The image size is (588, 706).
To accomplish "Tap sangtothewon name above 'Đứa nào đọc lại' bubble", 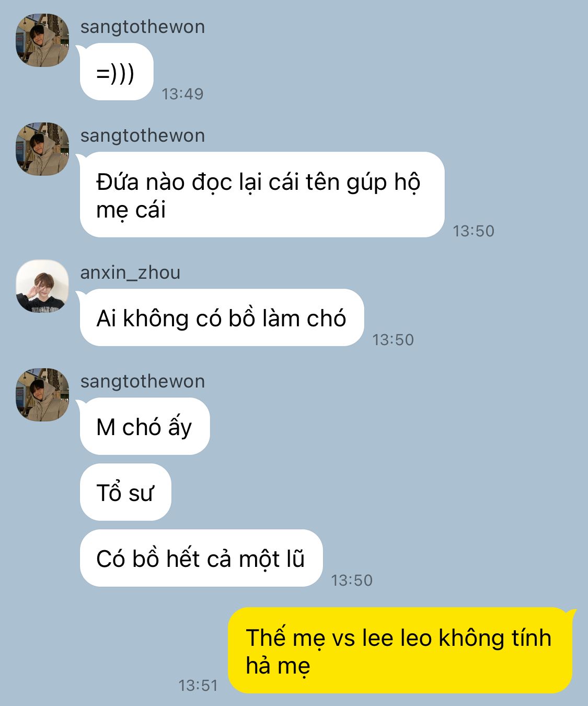I will [142, 135].
